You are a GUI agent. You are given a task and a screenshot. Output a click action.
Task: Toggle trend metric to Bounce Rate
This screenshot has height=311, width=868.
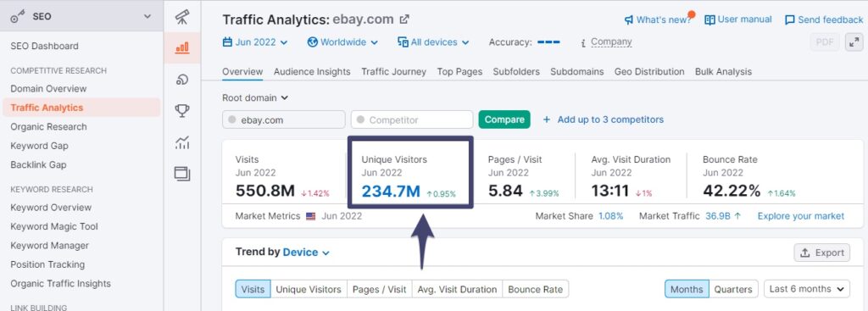pyautogui.click(x=536, y=290)
